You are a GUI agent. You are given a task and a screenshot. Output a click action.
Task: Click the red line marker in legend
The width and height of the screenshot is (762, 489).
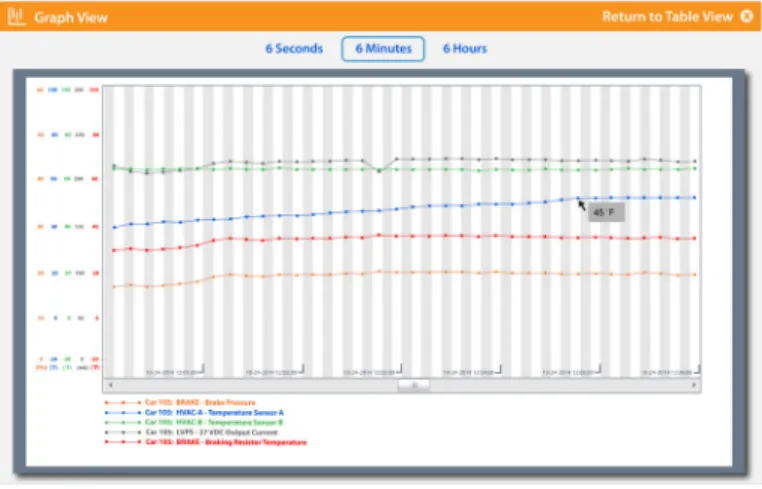tap(123, 442)
